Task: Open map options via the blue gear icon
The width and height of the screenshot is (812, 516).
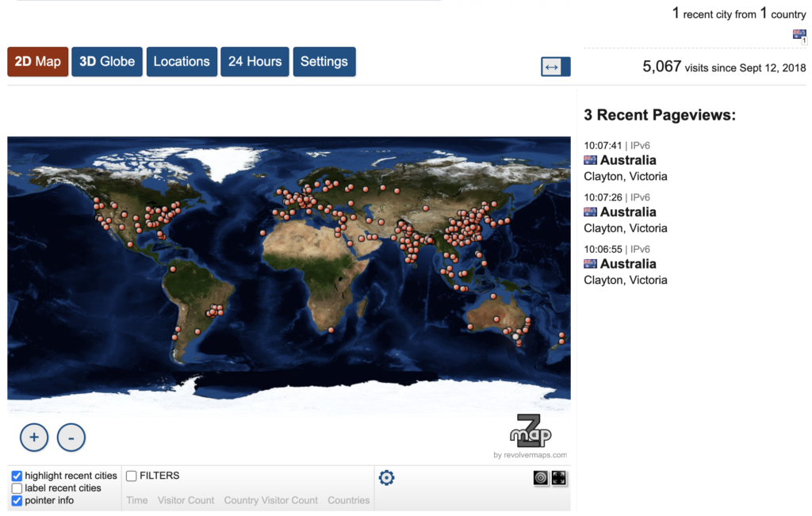Action: pyautogui.click(x=386, y=477)
